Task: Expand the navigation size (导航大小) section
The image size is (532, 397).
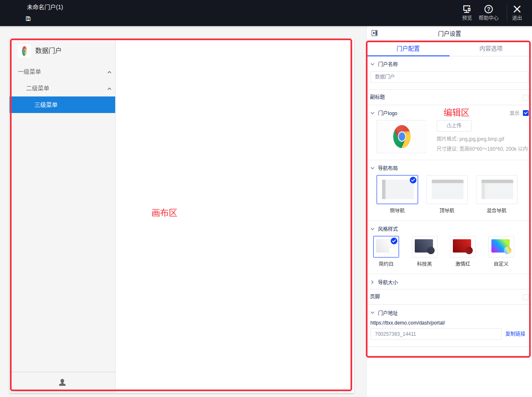Action: pos(372,282)
